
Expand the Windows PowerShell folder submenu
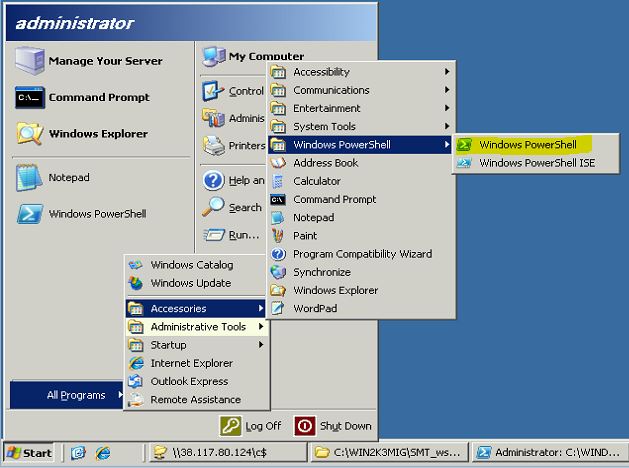[x=360, y=145]
